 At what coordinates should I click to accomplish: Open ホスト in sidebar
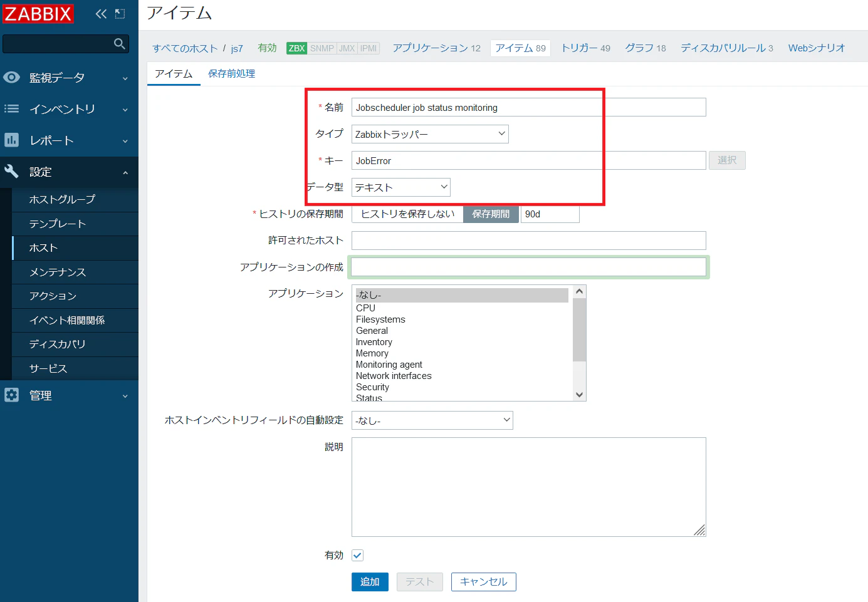coord(75,248)
